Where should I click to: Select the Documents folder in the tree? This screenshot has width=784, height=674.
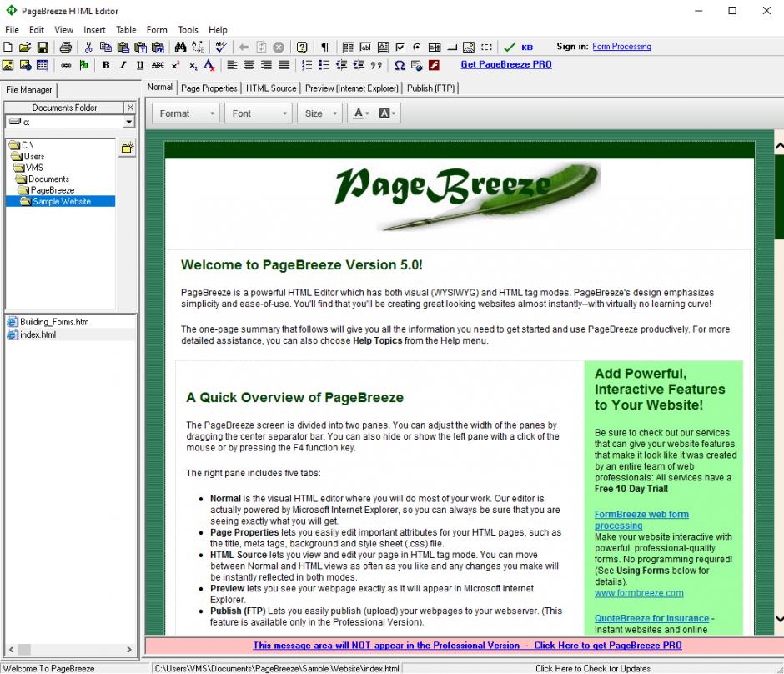point(48,179)
